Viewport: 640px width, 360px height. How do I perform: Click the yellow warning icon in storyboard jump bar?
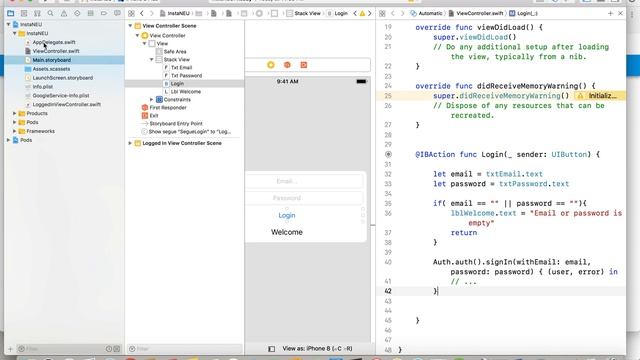coord(362,13)
